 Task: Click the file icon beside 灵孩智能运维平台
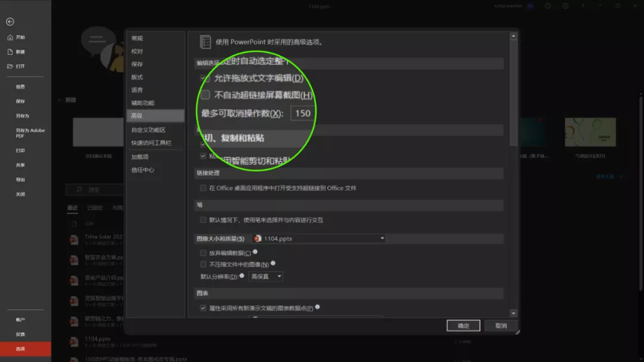point(74,301)
